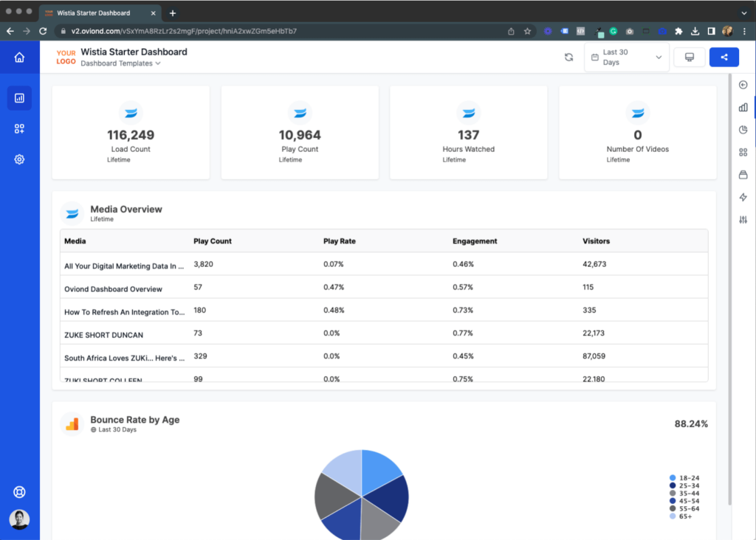Bookmark page with star icon

[x=527, y=31]
